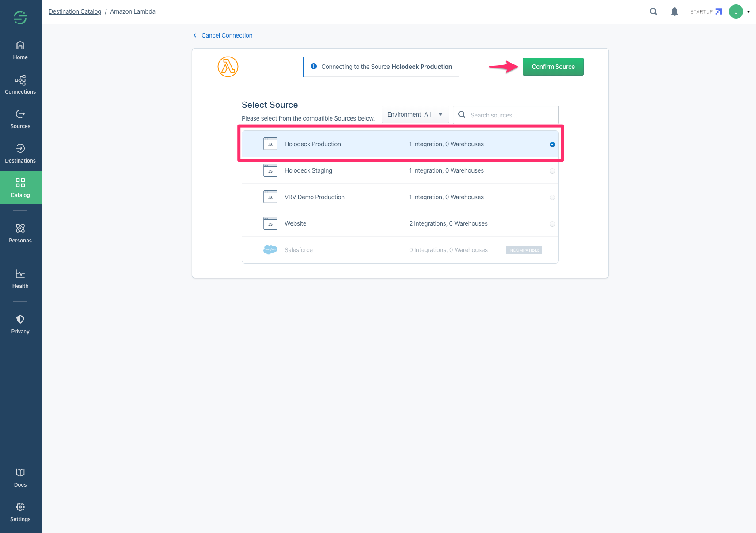Click the info icon in connecting notice

pyautogui.click(x=314, y=66)
